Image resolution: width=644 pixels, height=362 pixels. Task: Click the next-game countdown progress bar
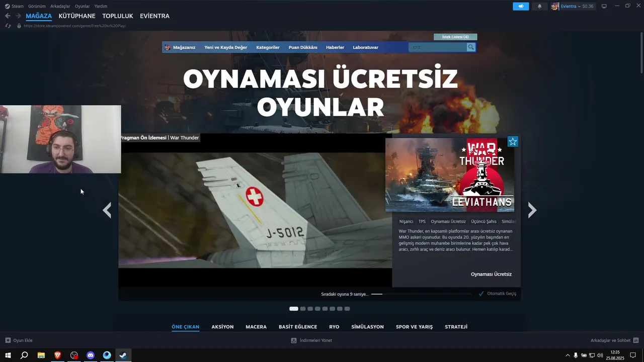pyautogui.click(x=422, y=294)
